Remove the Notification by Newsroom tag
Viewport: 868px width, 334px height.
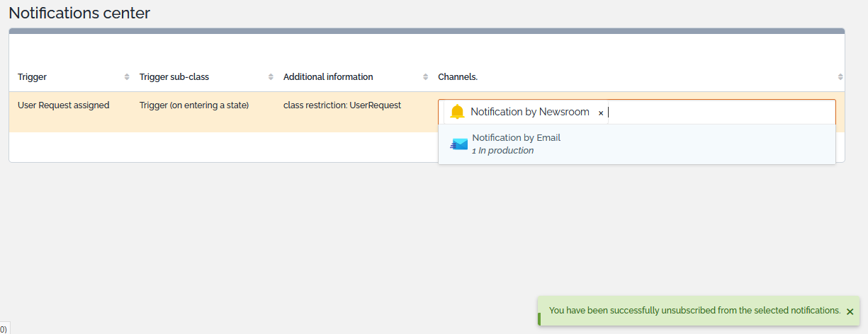(x=601, y=113)
